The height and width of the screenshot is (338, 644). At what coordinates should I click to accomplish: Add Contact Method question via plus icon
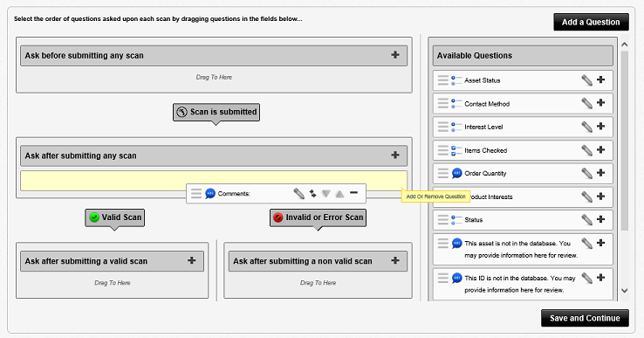pyautogui.click(x=600, y=102)
